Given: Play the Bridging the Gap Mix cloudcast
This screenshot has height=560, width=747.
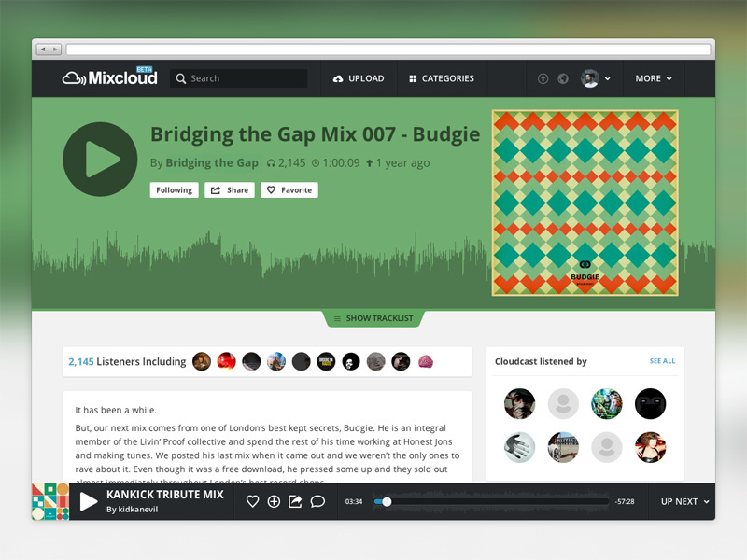Looking at the screenshot, I should coord(100,159).
